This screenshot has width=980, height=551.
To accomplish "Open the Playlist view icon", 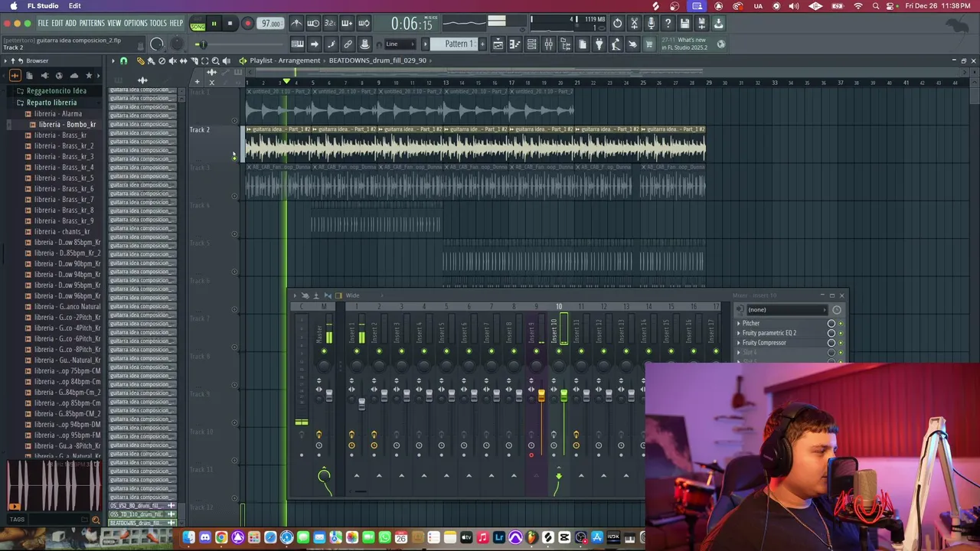I will [x=498, y=44].
